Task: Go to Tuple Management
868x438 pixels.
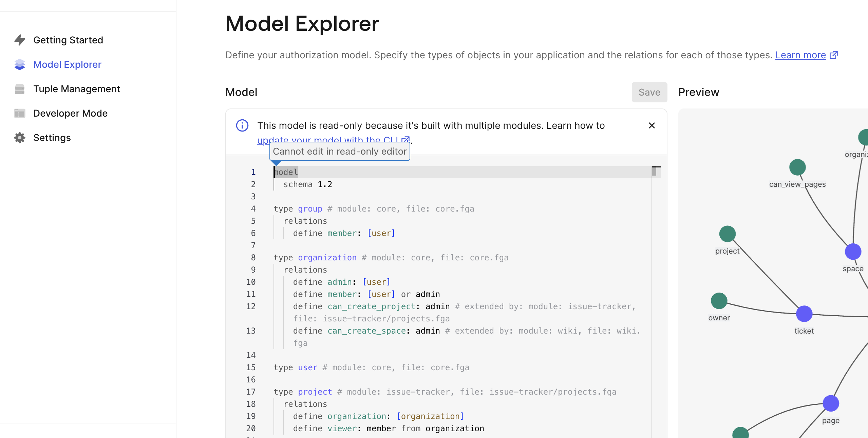Action: click(77, 89)
